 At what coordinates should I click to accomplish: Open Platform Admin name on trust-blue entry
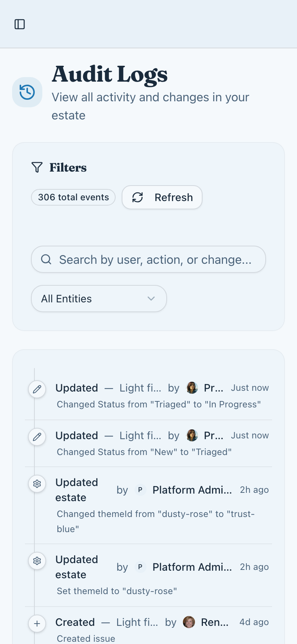tap(192, 490)
